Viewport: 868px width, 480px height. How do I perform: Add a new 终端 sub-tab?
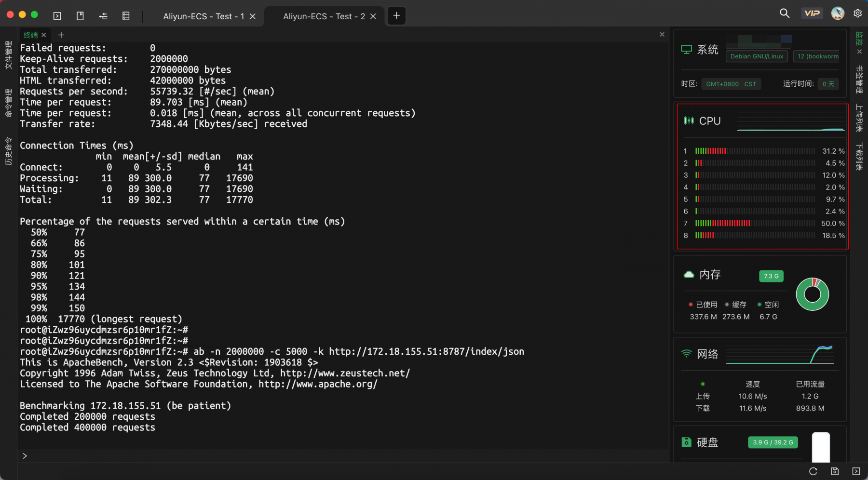click(x=61, y=35)
